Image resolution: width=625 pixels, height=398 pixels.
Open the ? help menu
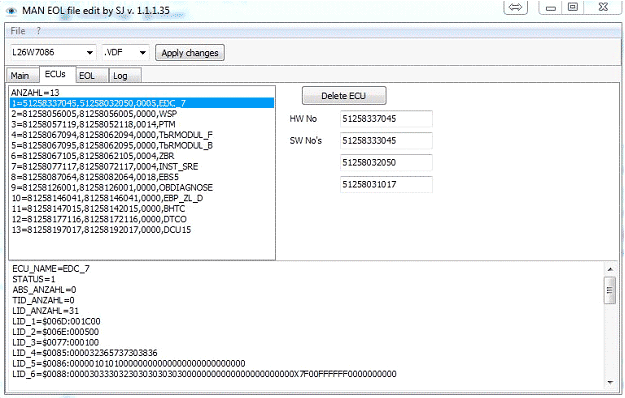tap(38, 31)
